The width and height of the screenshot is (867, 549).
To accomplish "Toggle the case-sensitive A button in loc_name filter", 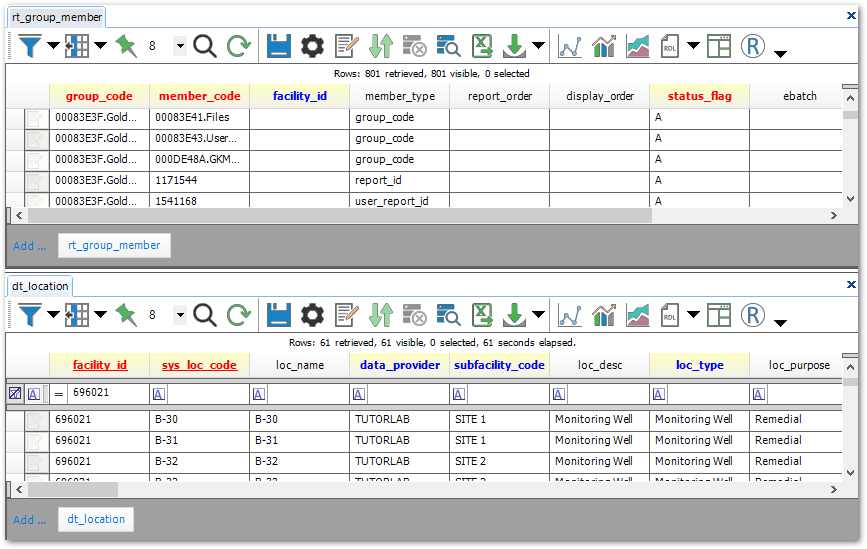I will tap(258, 394).
